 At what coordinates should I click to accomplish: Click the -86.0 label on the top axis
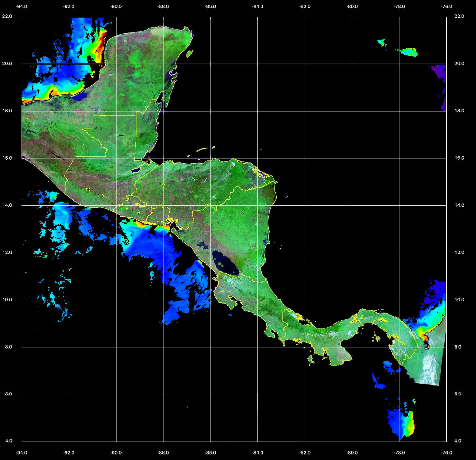click(210, 7)
